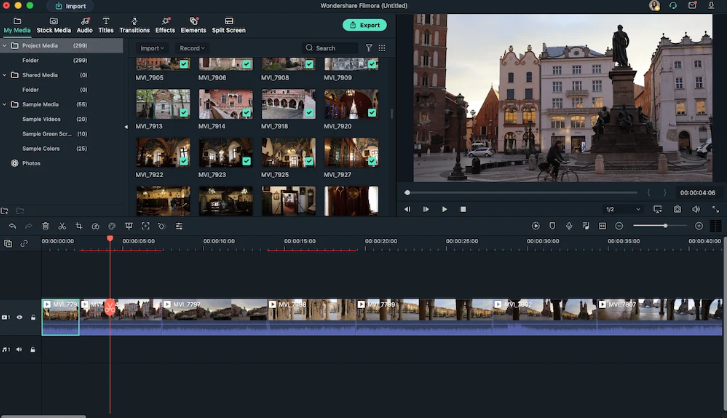Click the preview volume speaker icon
The height and width of the screenshot is (418, 727).
696,209
